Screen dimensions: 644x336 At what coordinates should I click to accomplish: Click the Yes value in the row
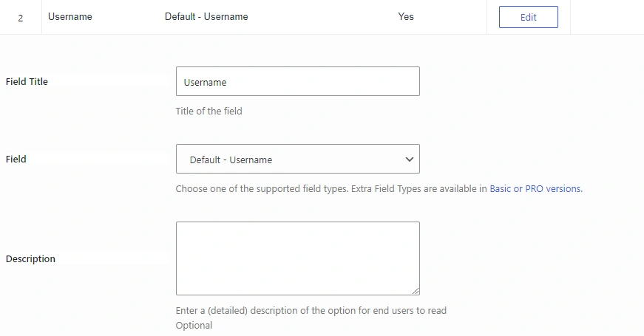(x=406, y=17)
